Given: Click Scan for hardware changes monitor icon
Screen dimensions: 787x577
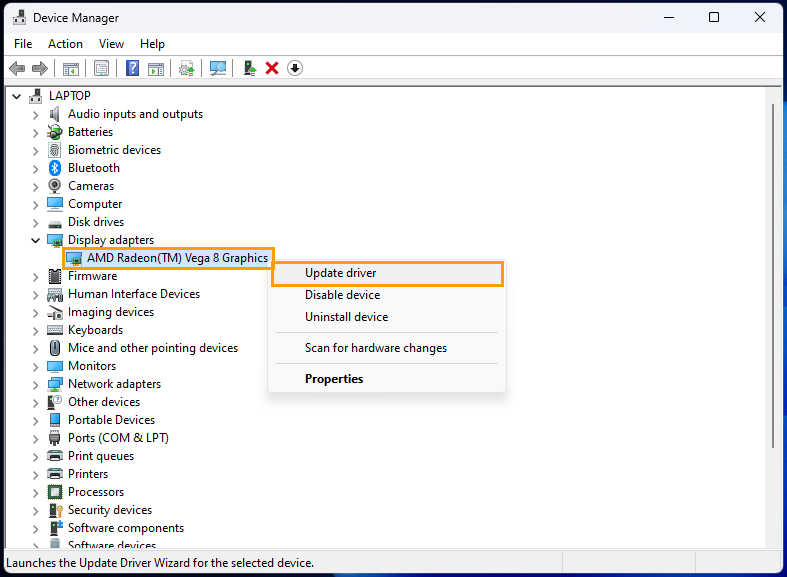Looking at the screenshot, I should pyautogui.click(x=218, y=68).
